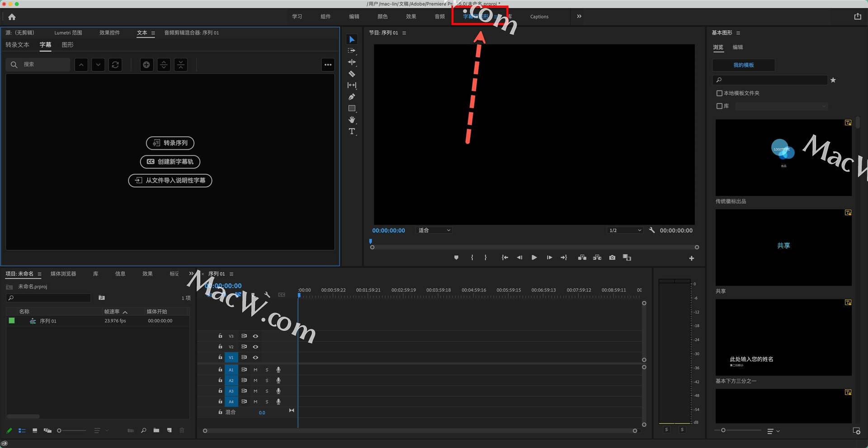Image resolution: width=868 pixels, height=448 pixels.
Task: Click New Bin folder icon in Project panel
Action: [156, 430]
